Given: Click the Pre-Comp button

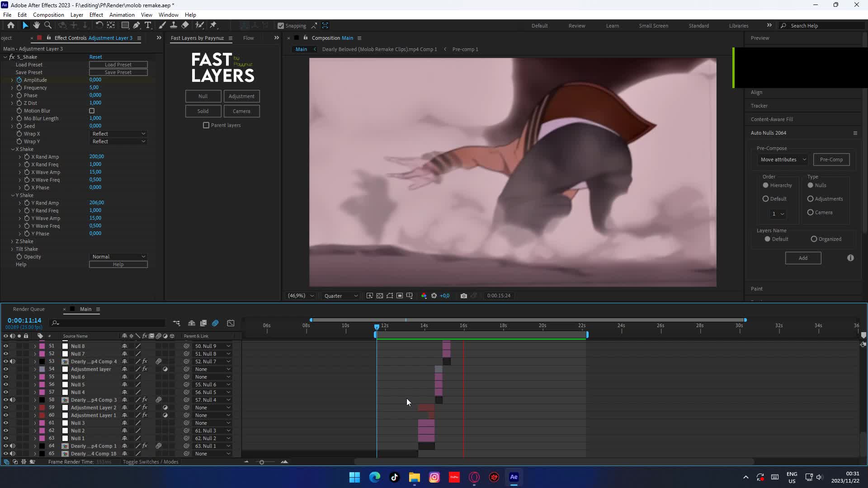Looking at the screenshot, I should [x=831, y=160].
